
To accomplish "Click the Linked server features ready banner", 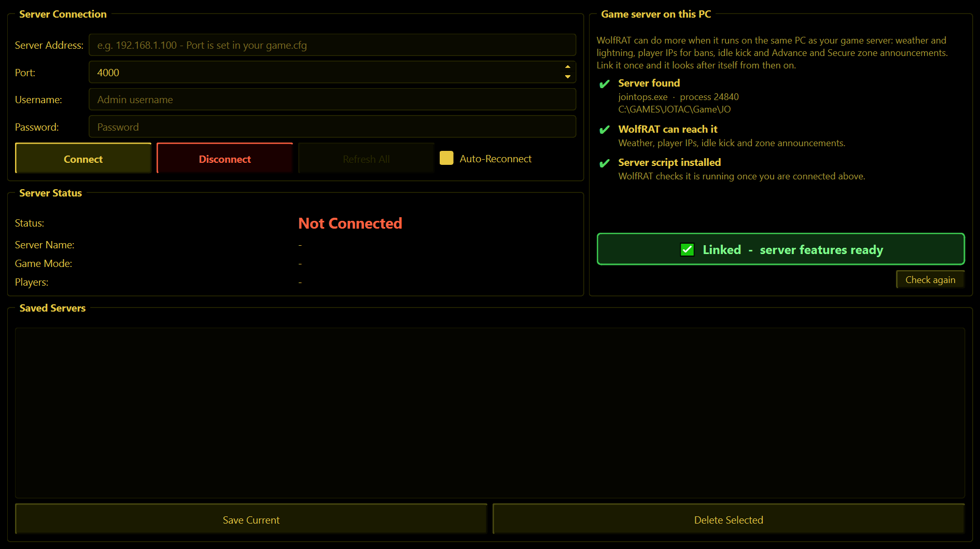I will click(780, 249).
